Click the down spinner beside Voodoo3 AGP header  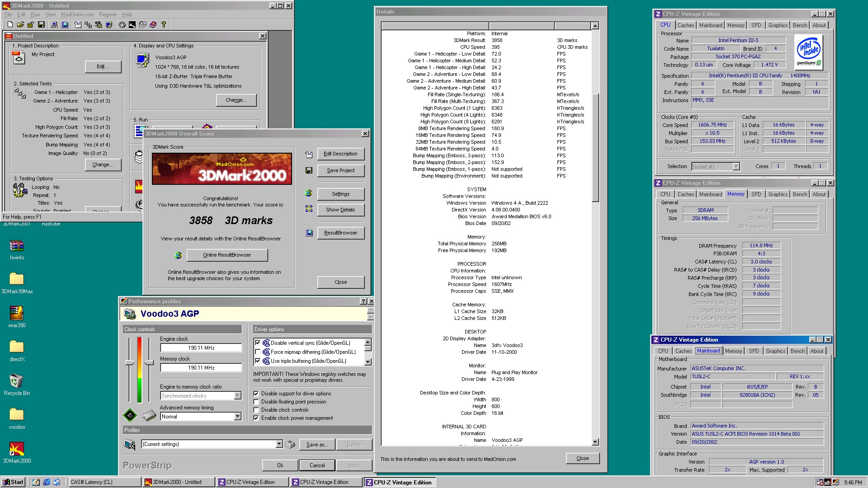[370, 317]
